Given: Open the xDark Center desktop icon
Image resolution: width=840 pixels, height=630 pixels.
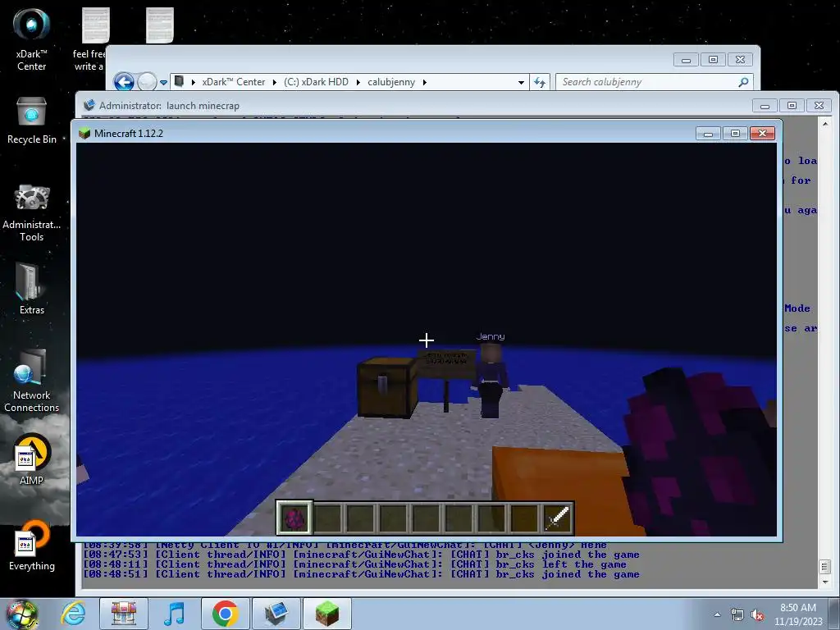Looking at the screenshot, I should pyautogui.click(x=31, y=39).
